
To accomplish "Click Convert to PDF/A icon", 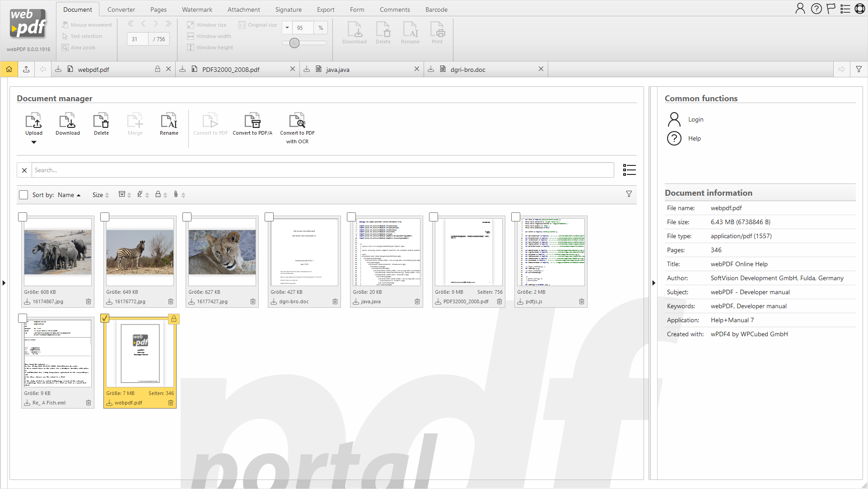I will tap(252, 121).
